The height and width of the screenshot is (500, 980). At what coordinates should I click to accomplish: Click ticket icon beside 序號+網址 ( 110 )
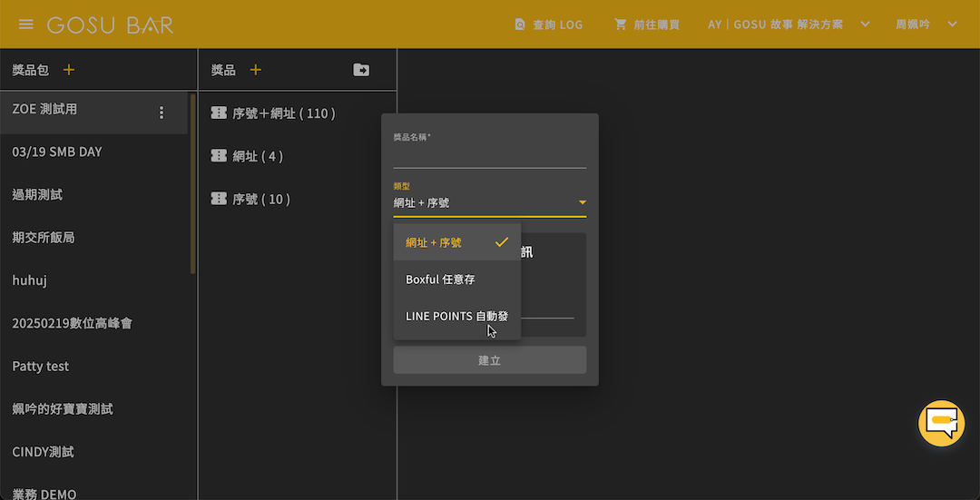pyautogui.click(x=219, y=113)
